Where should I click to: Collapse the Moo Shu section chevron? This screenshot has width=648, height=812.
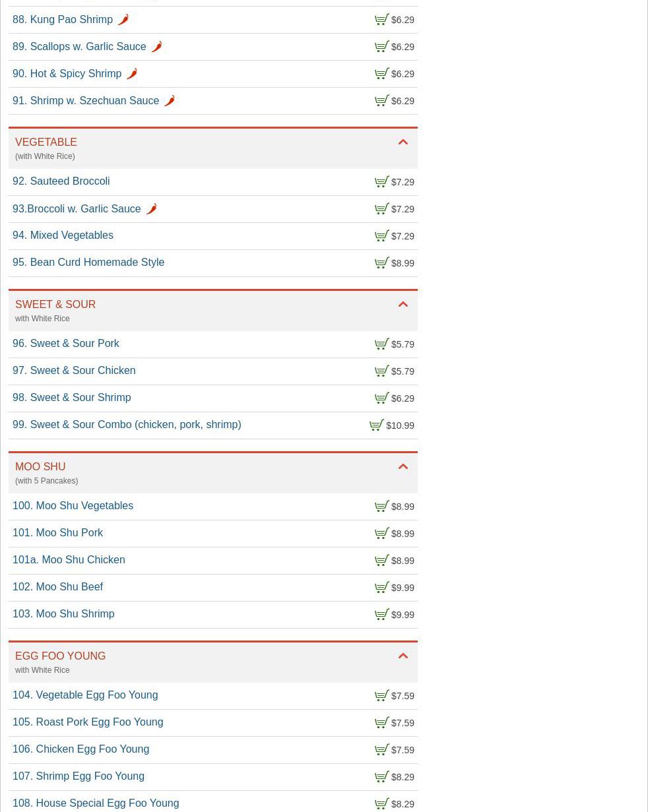coord(403,467)
